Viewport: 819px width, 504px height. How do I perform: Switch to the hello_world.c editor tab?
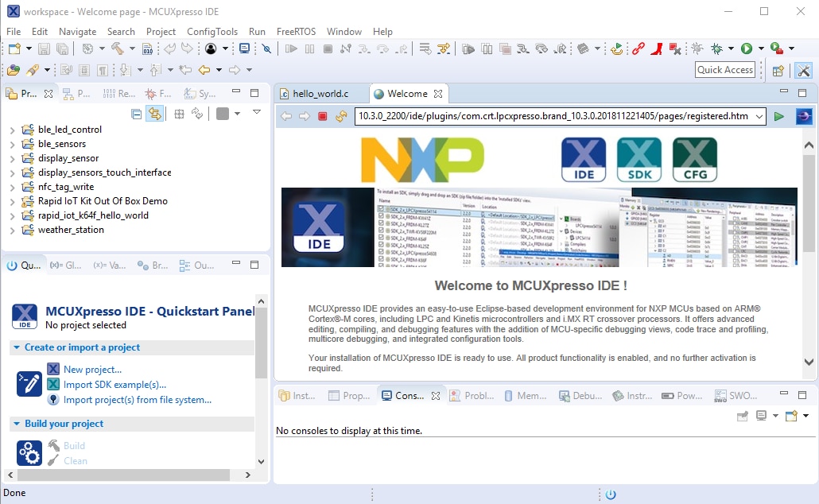tap(320, 94)
